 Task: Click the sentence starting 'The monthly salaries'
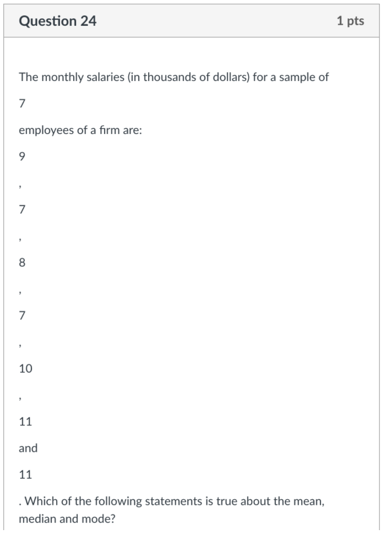click(x=174, y=77)
